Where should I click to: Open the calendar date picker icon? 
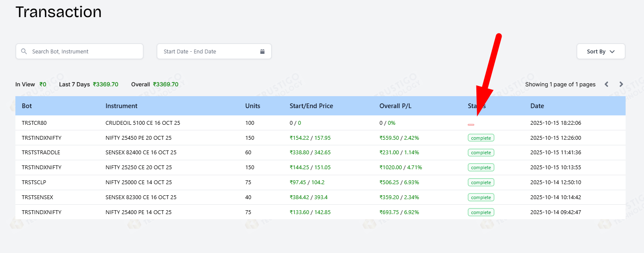point(262,51)
